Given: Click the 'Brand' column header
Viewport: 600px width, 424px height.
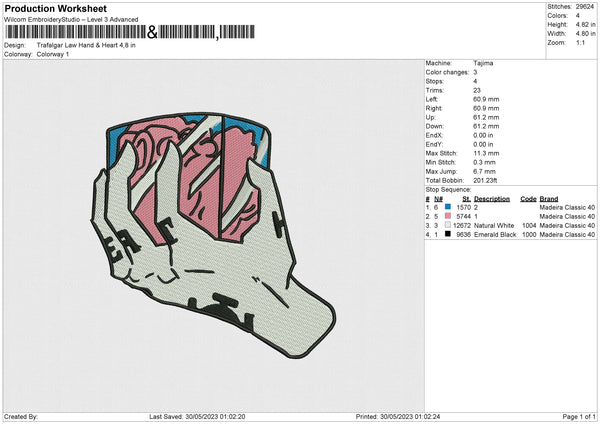Looking at the screenshot, I should click(549, 199).
